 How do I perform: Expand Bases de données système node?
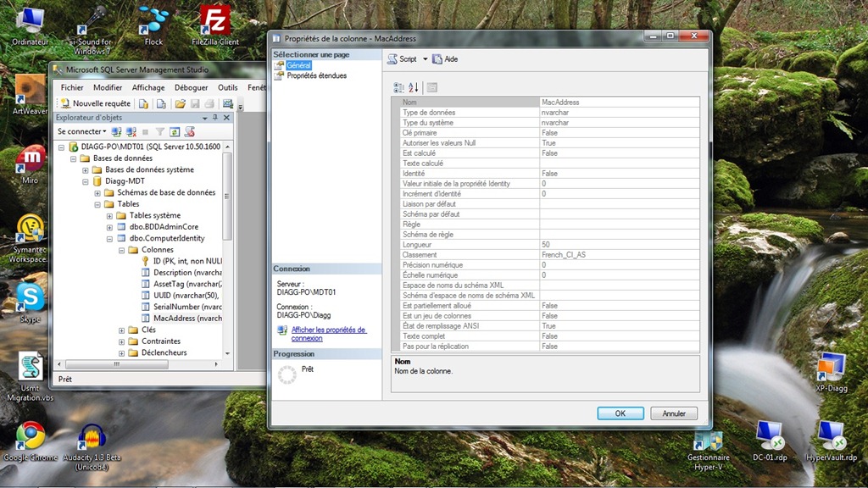pos(86,170)
